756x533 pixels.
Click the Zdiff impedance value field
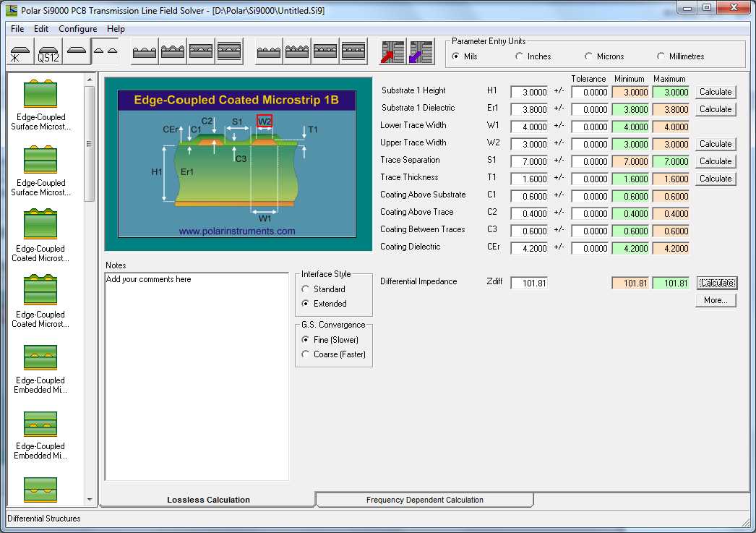(529, 283)
